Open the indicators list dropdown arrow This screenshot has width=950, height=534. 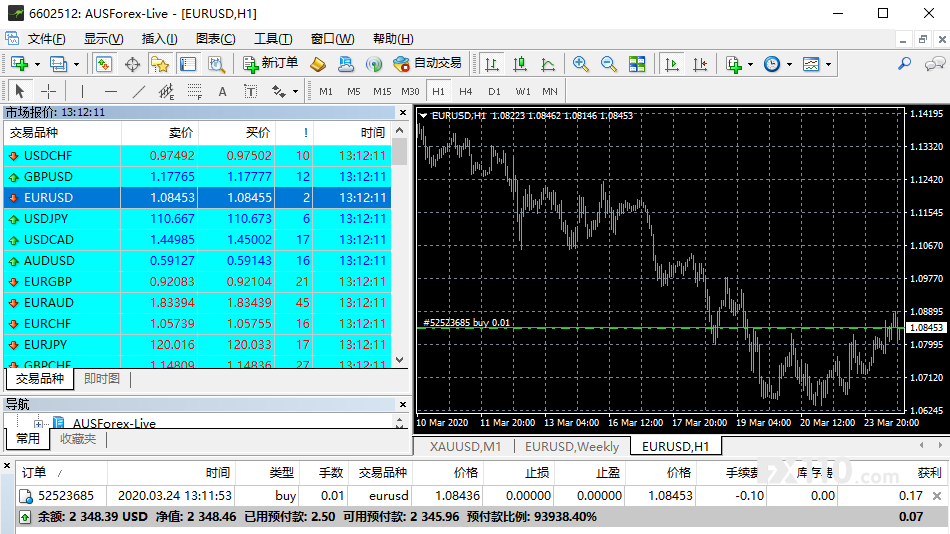(751, 64)
